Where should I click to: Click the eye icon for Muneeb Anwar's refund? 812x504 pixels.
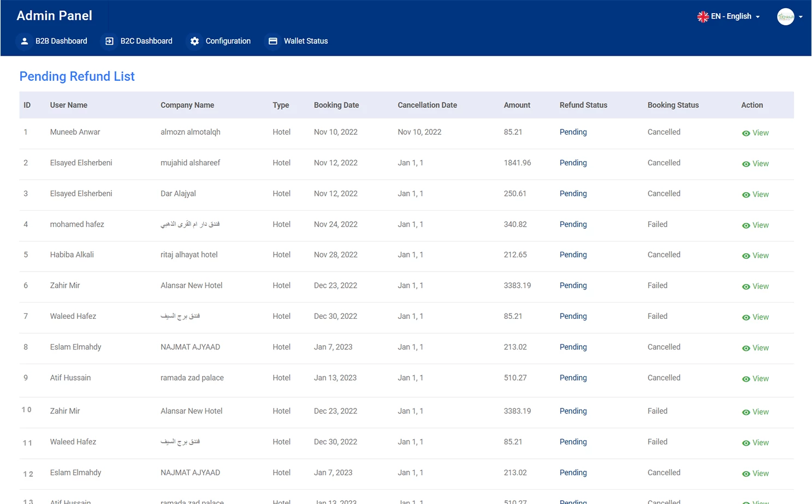747,133
